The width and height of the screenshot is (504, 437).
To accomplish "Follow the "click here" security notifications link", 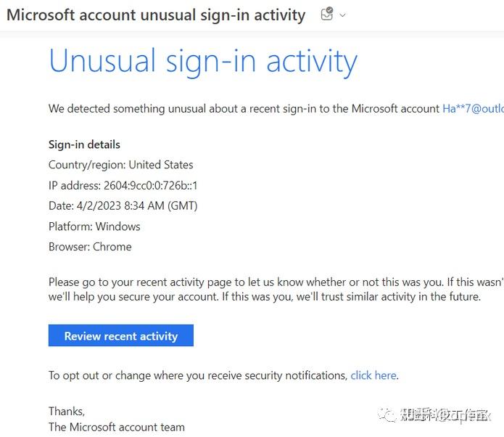I will click(x=373, y=375).
